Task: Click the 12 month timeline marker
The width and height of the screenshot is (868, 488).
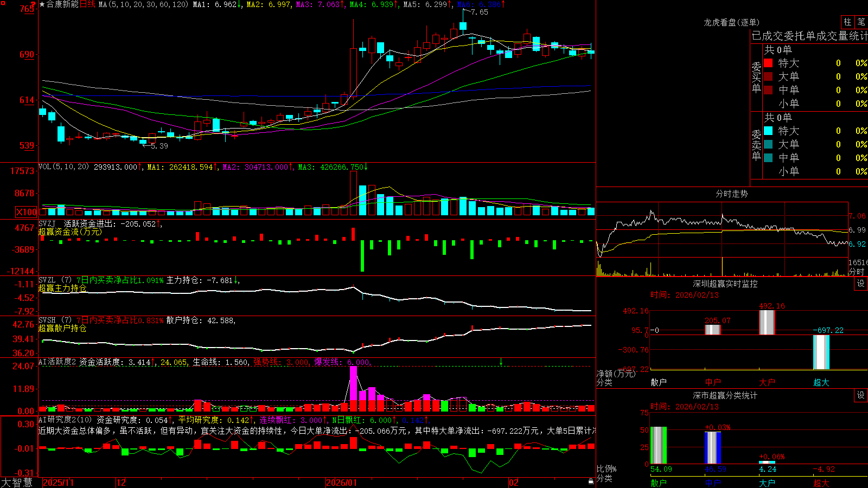Action: 122,483
